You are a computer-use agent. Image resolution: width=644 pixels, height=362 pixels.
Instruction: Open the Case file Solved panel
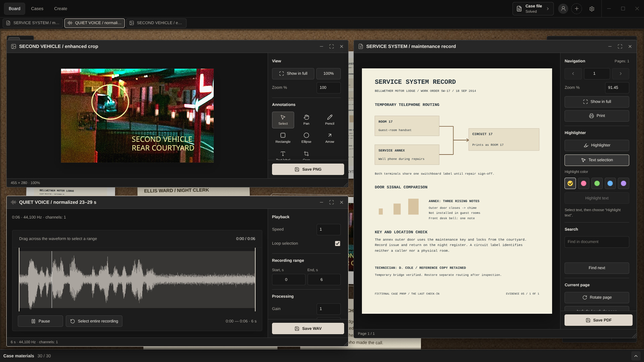click(533, 9)
